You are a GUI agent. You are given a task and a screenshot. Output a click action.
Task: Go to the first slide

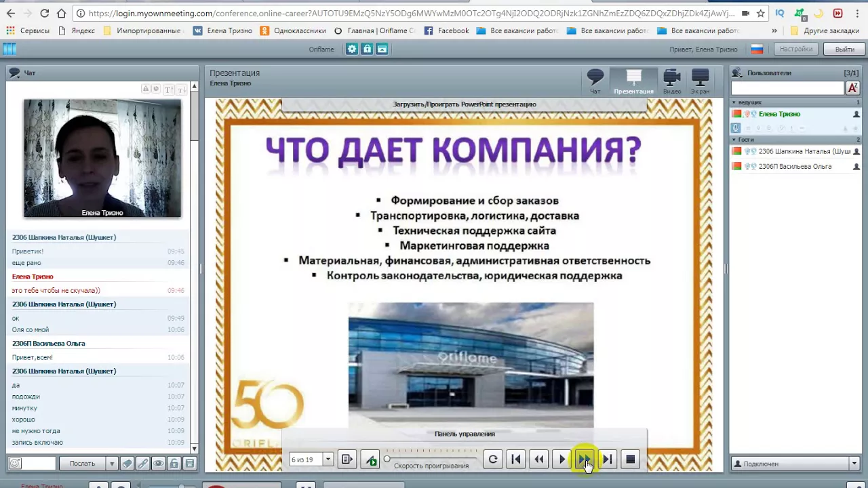(516, 460)
